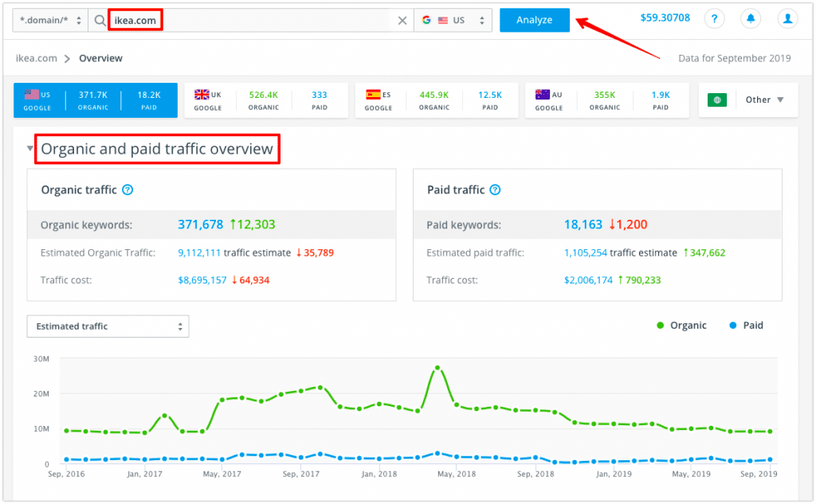Open the US search engine region dropdown
The height and width of the screenshot is (504, 816).
[453, 20]
